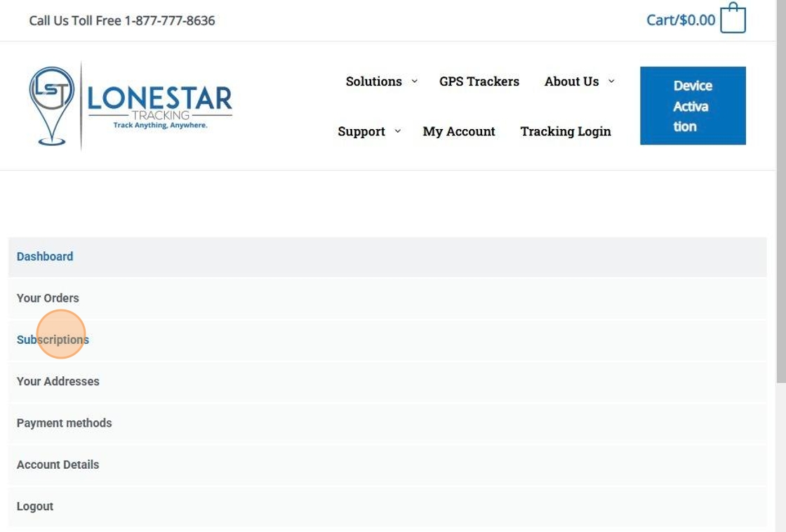
Task: Click the toll free phone number text
Action: (170, 20)
